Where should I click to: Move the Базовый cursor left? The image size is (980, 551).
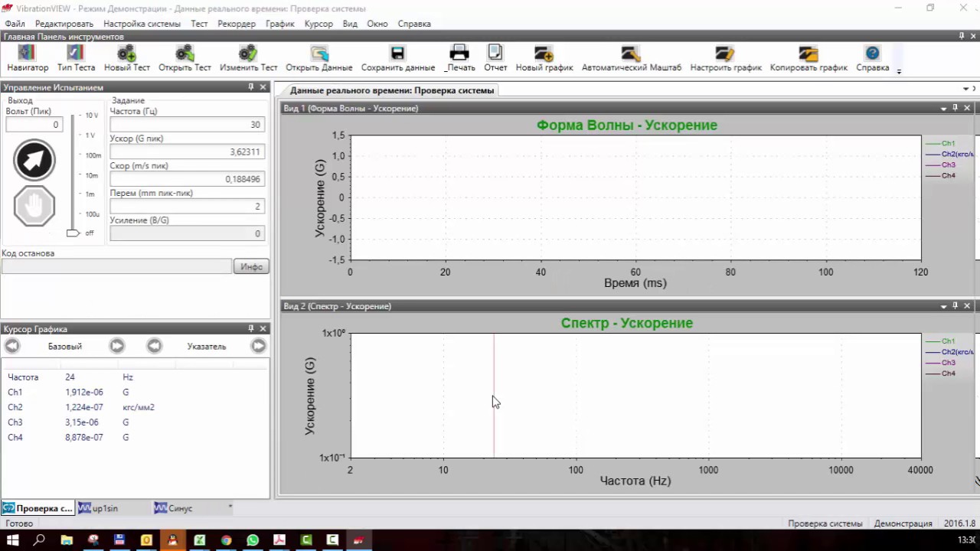[x=12, y=346]
